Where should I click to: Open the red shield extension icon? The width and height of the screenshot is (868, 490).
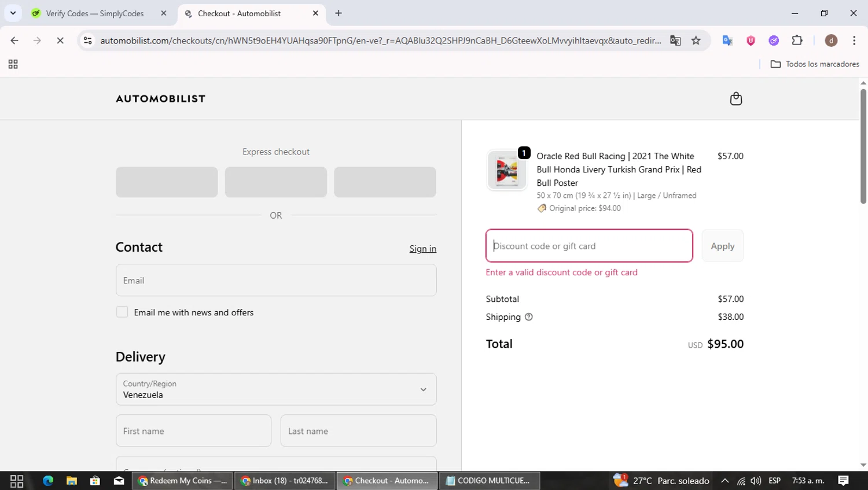click(x=751, y=40)
